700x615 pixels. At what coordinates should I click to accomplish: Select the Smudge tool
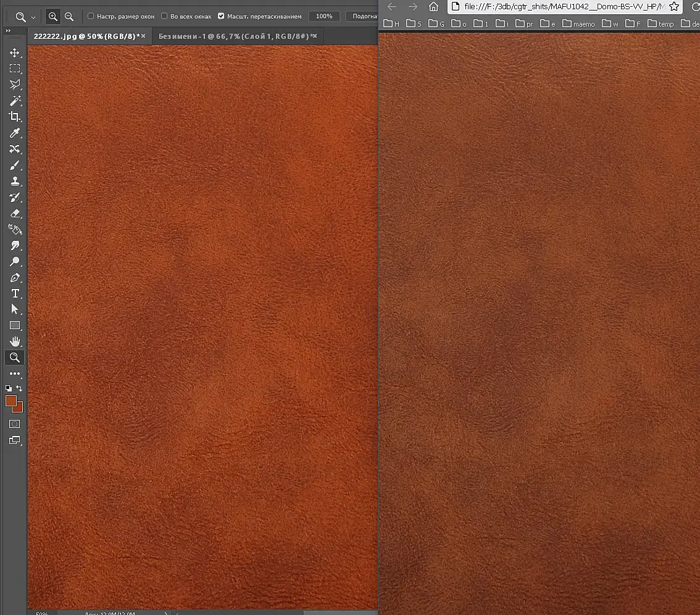15,246
